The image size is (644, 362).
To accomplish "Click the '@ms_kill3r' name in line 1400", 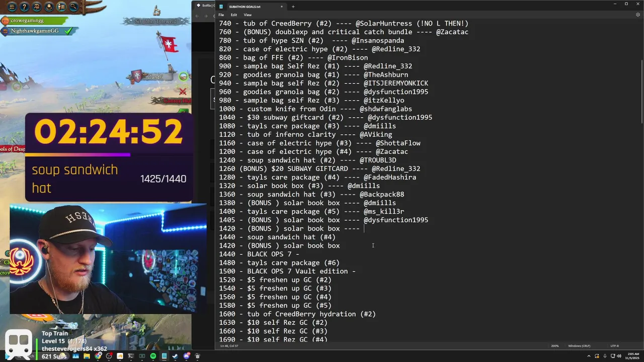I will click(x=384, y=211).
